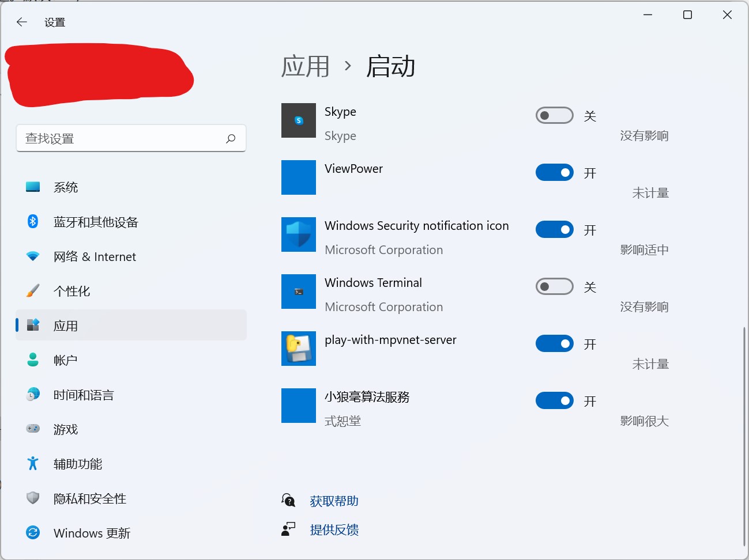This screenshot has height=560, width=749.
Task: Click the Windows Terminal app icon
Action: point(299,292)
